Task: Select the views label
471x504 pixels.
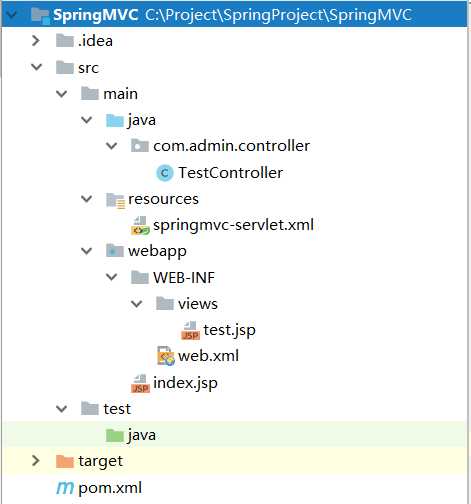Action: [x=198, y=304]
